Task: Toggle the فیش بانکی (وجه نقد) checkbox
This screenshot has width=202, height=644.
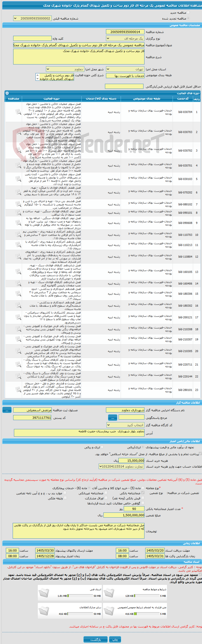Action: [143, 498]
